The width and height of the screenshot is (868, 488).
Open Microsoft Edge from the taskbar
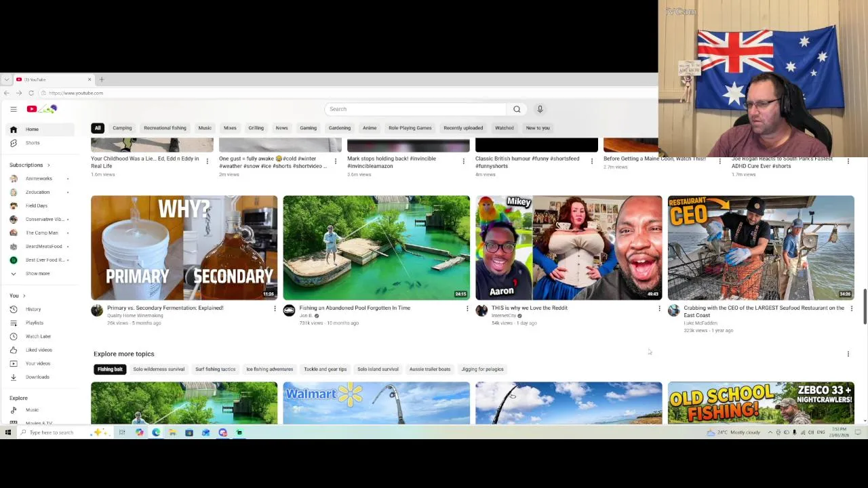(156, 432)
